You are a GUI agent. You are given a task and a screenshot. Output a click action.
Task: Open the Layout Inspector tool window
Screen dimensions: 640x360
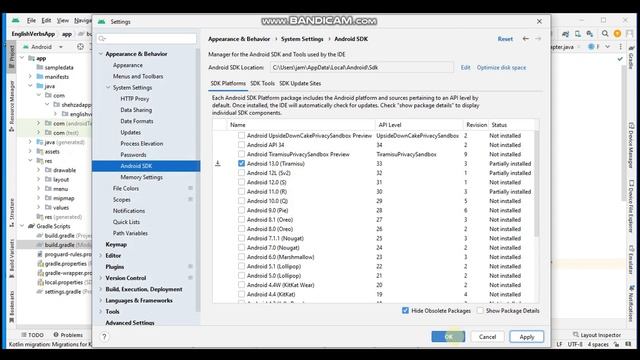click(x=597, y=335)
